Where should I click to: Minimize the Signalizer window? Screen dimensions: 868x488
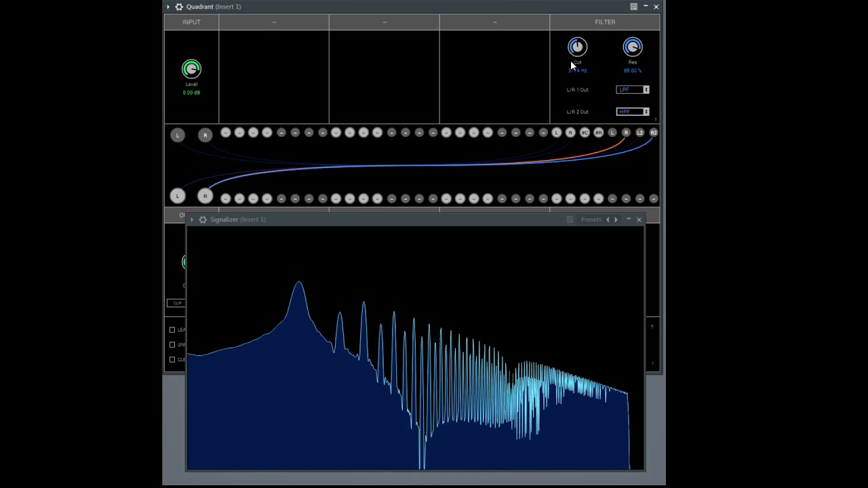point(629,220)
